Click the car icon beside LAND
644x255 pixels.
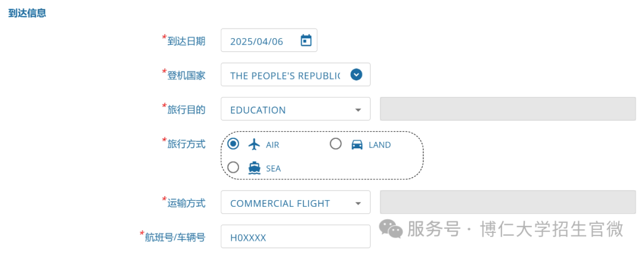pos(357,145)
